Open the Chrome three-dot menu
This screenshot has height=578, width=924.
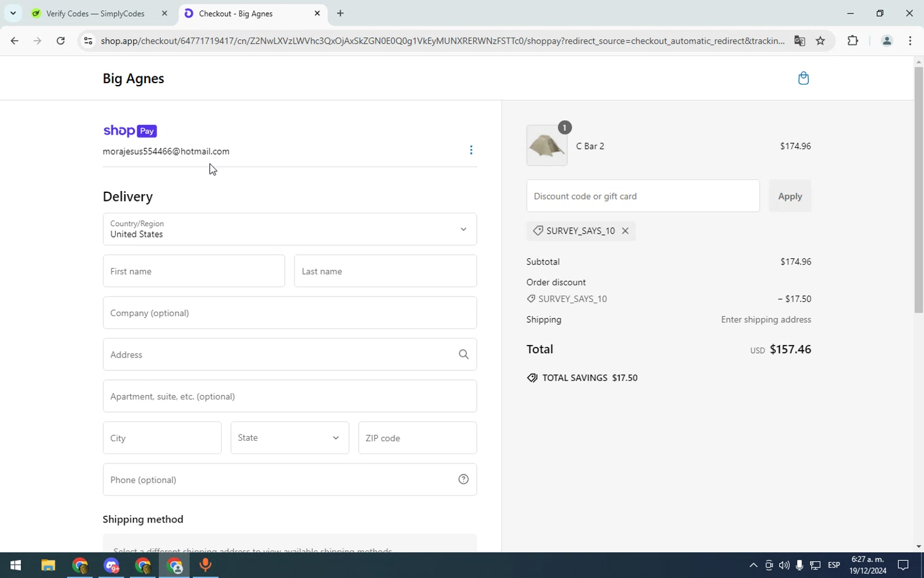910,41
